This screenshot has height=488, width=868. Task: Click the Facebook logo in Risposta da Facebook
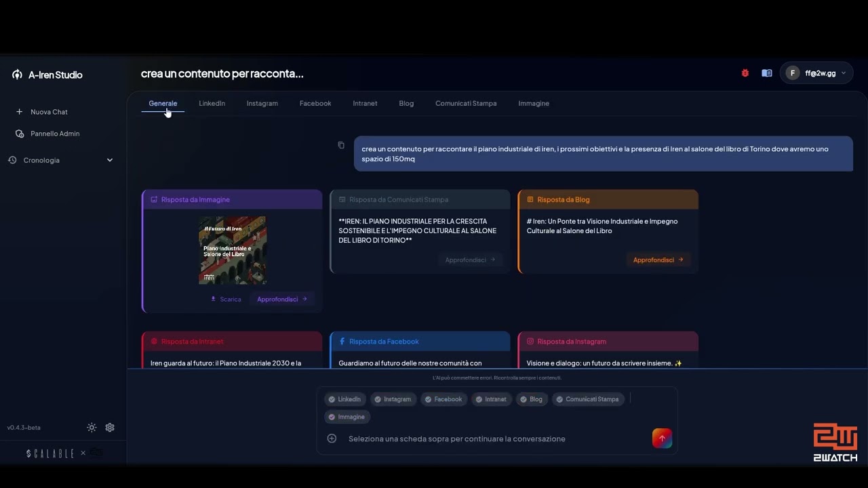pyautogui.click(x=342, y=342)
